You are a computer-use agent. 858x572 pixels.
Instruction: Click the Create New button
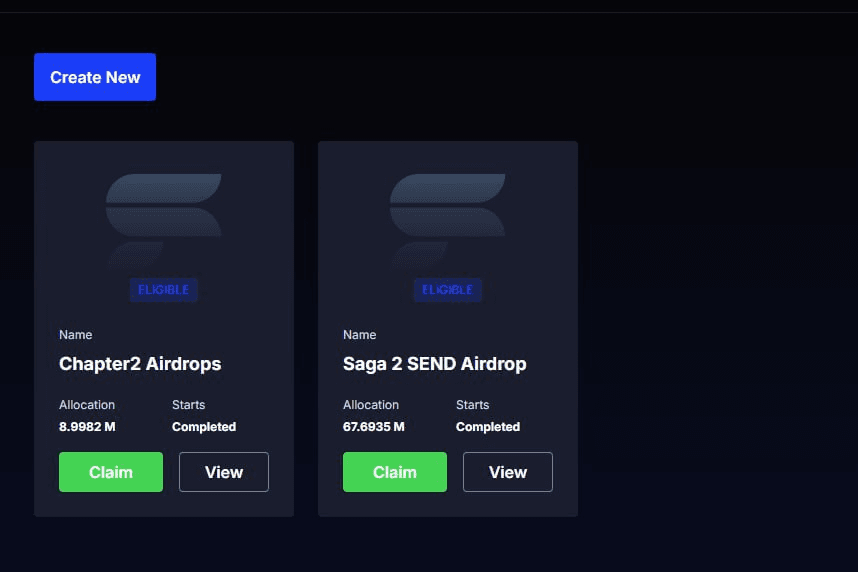(x=95, y=77)
